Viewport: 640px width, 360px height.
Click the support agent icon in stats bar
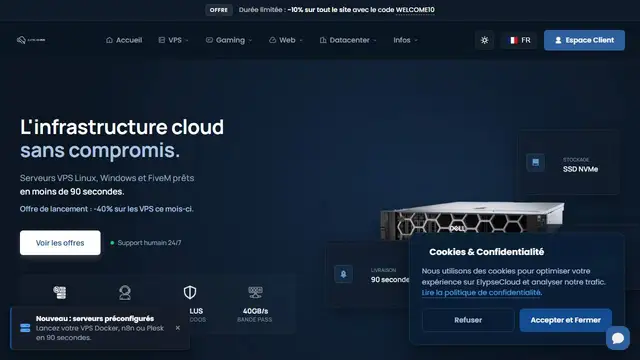pos(125,292)
